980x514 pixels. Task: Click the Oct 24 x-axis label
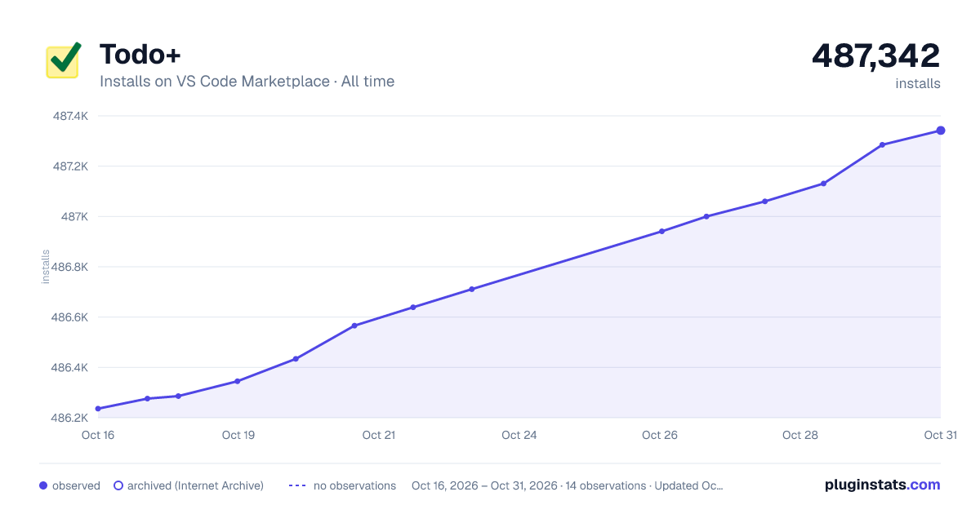pos(519,435)
